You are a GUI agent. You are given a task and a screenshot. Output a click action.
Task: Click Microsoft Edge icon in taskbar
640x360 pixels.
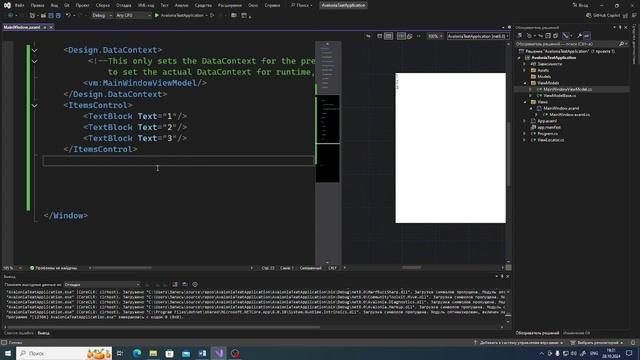[137, 353]
